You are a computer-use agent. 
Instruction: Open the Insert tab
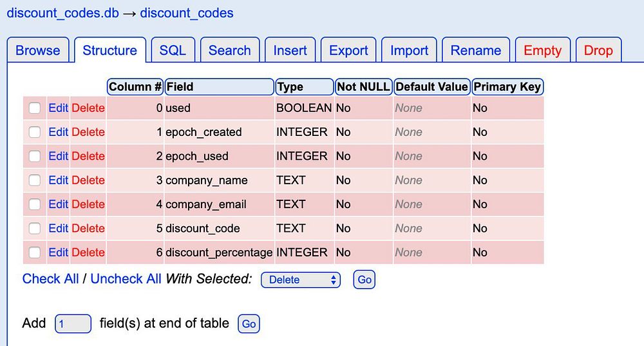pos(290,50)
